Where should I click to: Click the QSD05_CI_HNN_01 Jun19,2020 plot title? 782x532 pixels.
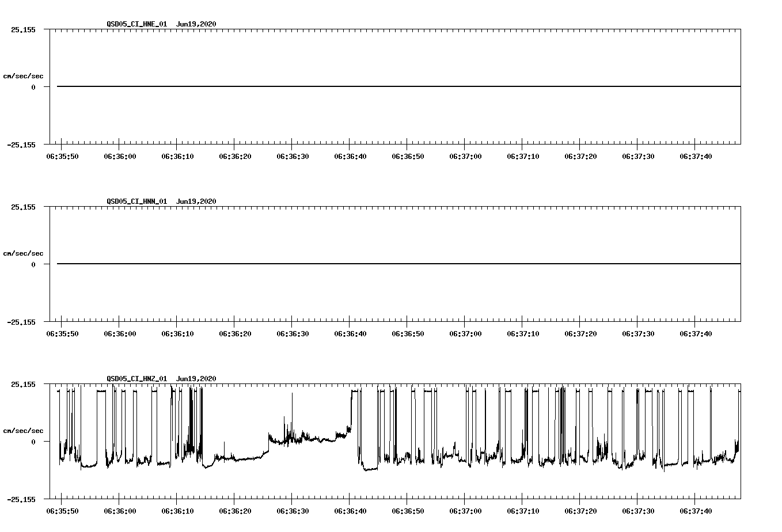(x=161, y=202)
